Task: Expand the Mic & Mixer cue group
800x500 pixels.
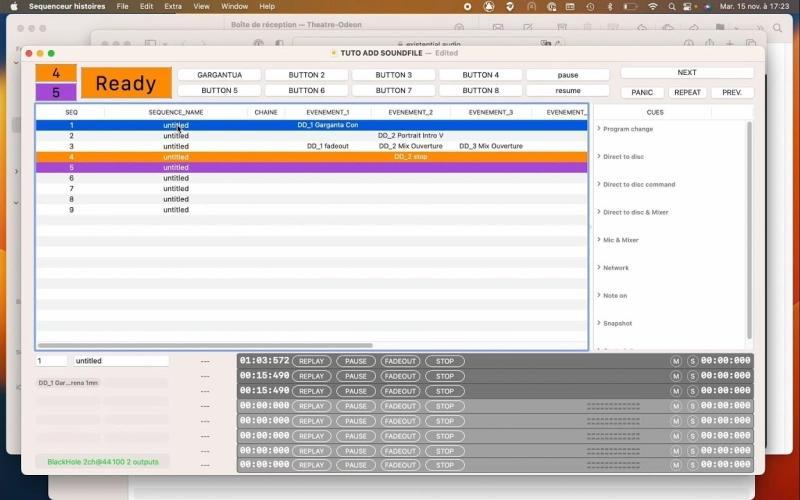Action: 599,239
